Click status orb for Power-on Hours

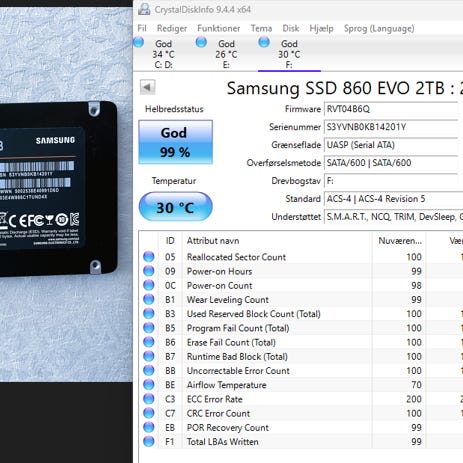coord(149,271)
